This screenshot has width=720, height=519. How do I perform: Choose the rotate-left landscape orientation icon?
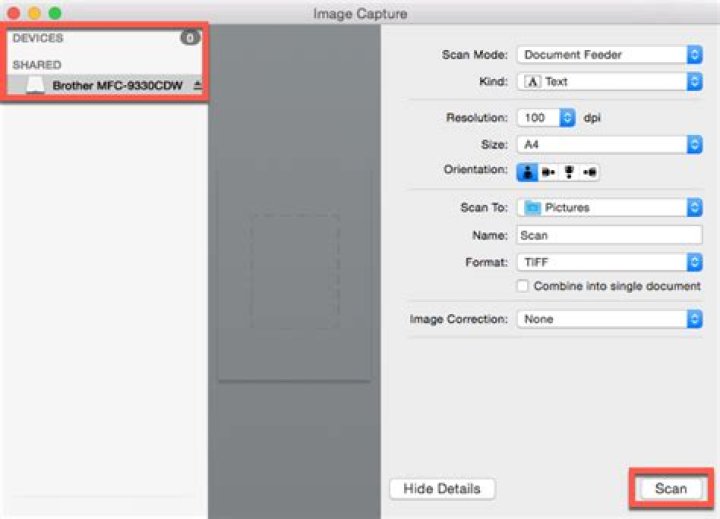(x=589, y=172)
